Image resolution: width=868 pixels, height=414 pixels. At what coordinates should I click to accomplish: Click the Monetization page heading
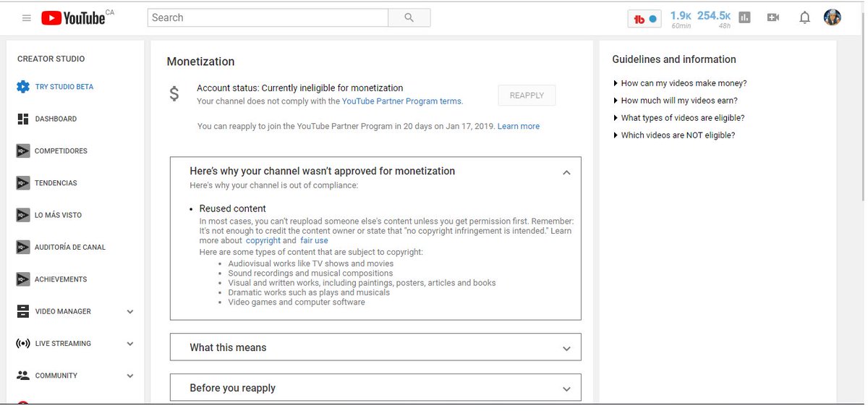click(x=200, y=62)
